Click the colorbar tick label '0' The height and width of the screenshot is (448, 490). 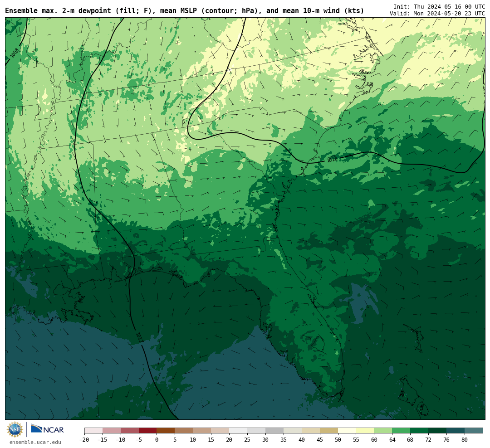[157, 440]
